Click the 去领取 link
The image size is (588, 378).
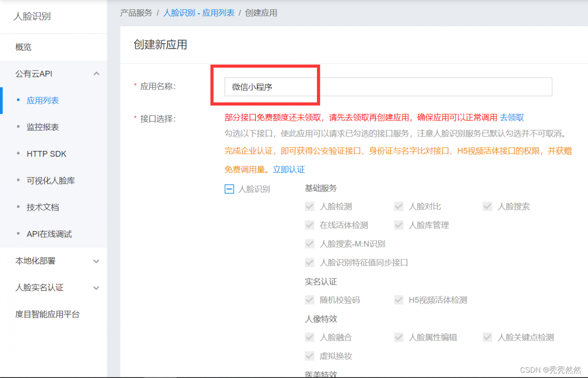[513, 118]
